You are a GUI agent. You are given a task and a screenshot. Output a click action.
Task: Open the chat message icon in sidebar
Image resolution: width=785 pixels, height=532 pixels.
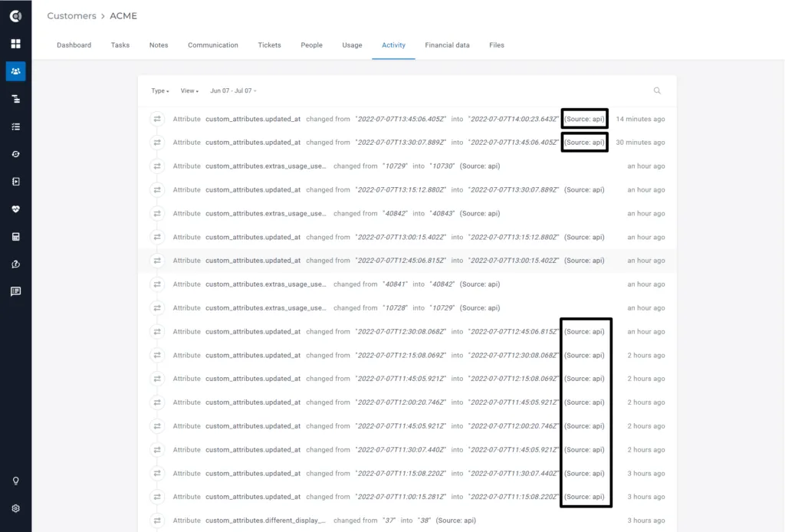pyautogui.click(x=15, y=291)
